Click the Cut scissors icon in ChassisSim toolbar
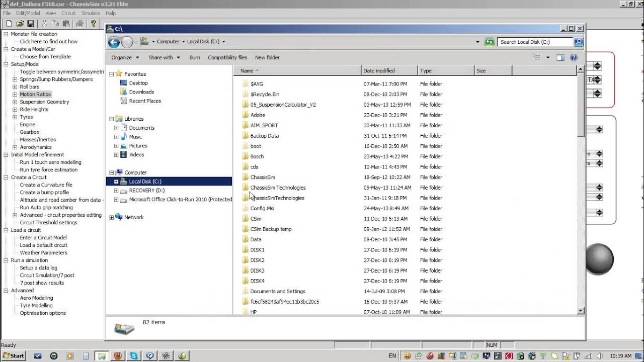The width and height of the screenshot is (644, 362). (x=44, y=24)
